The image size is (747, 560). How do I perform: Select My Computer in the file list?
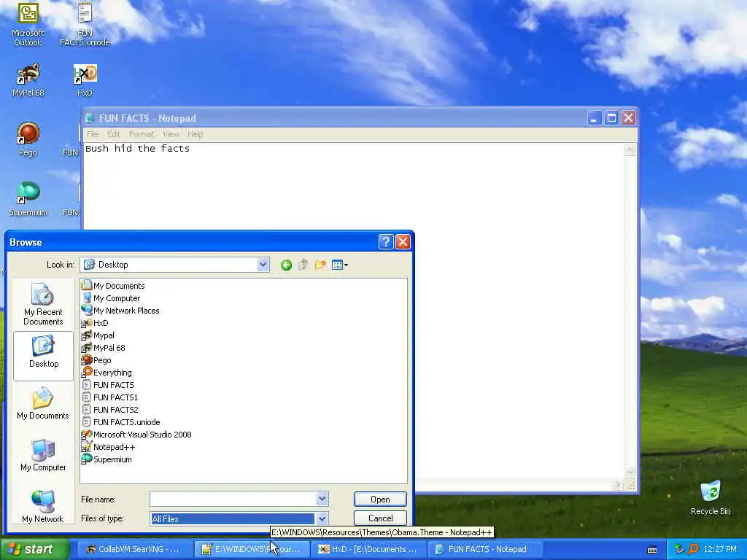(111, 298)
